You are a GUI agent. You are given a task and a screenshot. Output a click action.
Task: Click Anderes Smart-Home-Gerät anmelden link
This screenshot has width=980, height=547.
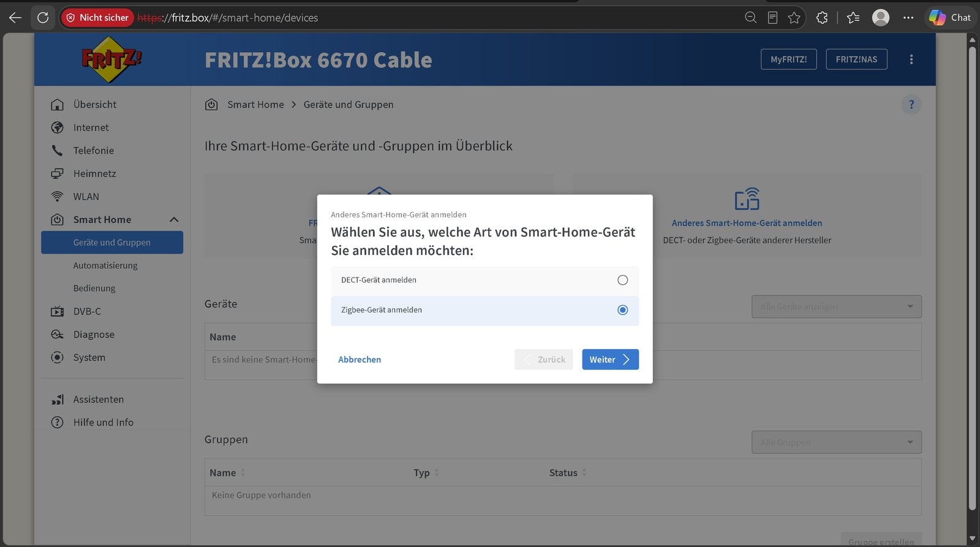click(747, 223)
